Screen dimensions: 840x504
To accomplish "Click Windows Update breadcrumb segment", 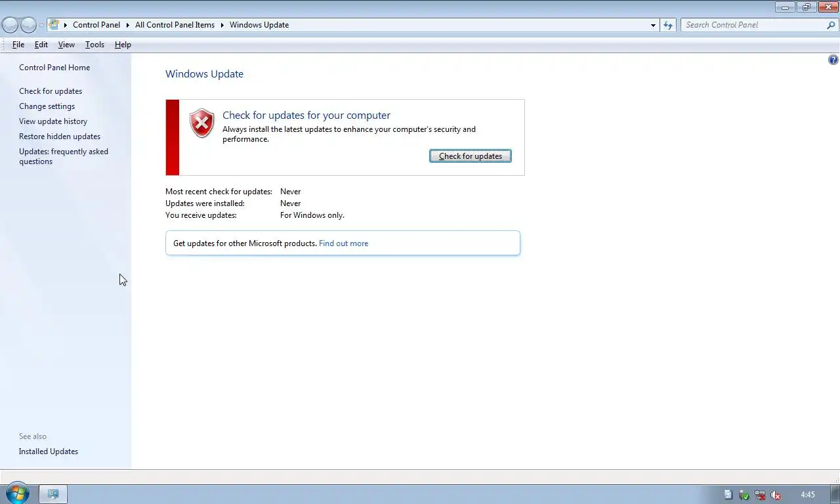I will (x=259, y=25).
